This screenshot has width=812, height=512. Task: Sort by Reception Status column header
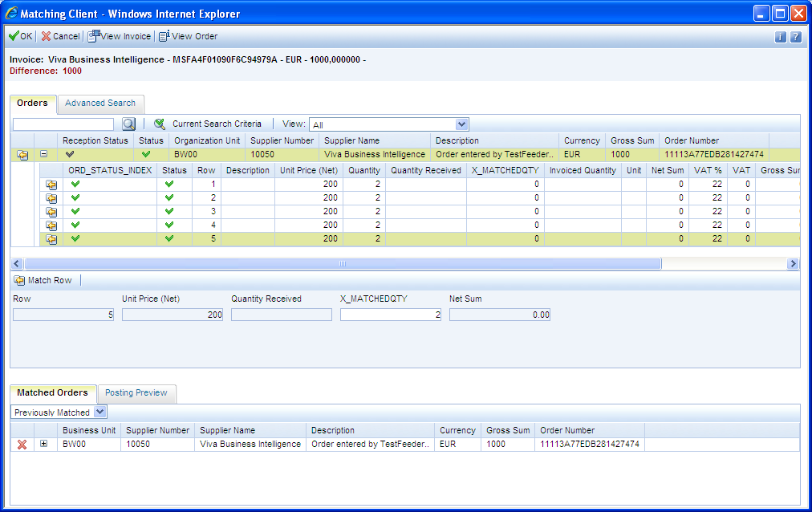tap(95, 140)
